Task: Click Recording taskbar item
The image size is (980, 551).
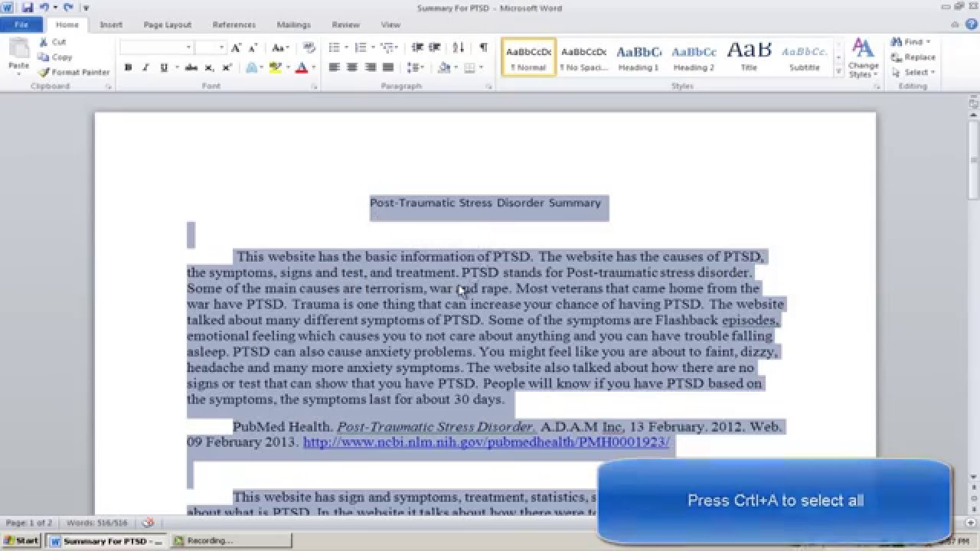Action: pos(230,540)
